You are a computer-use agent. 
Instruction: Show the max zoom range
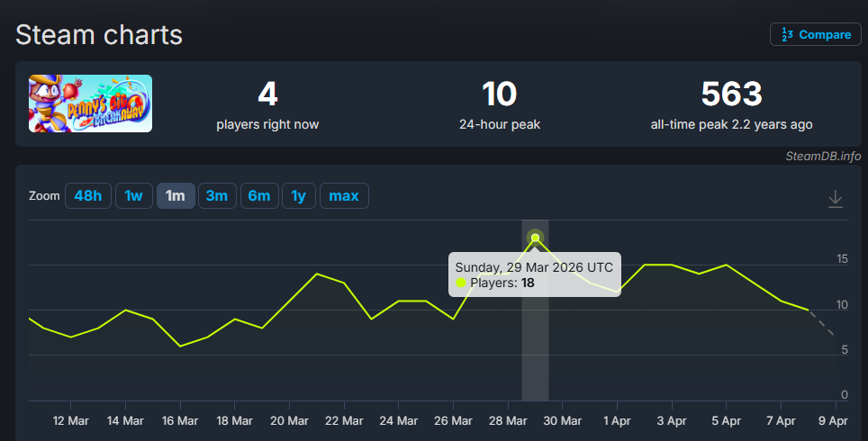344,196
